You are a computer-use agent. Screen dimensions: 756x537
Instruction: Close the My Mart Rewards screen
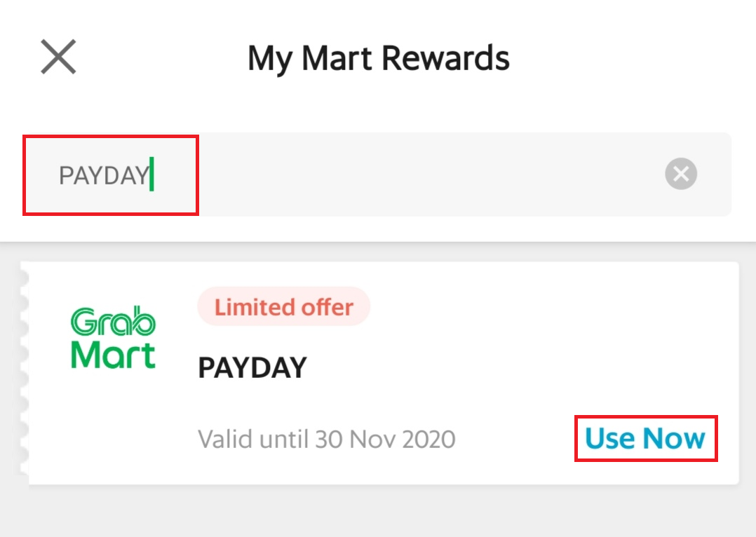tap(58, 57)
